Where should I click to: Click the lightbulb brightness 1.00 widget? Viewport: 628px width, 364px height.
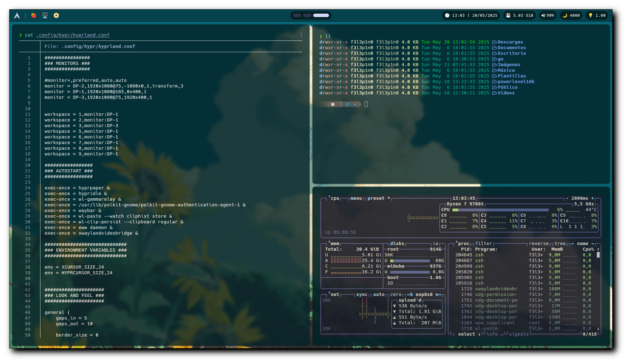click(597, 15)
